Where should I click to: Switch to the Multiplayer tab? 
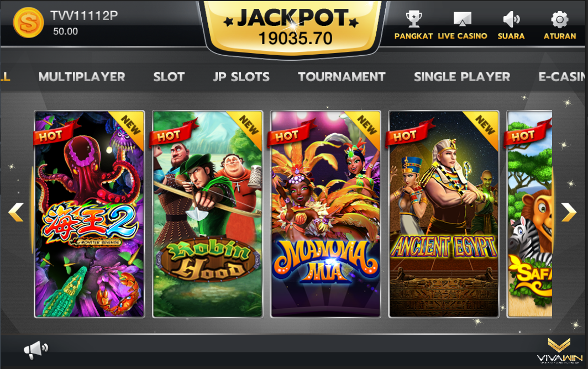[82, 77]
